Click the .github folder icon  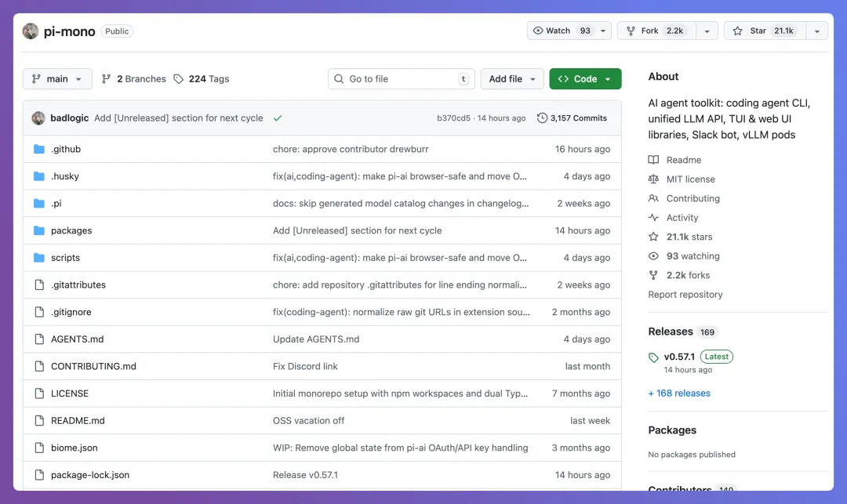pos(39,149)
